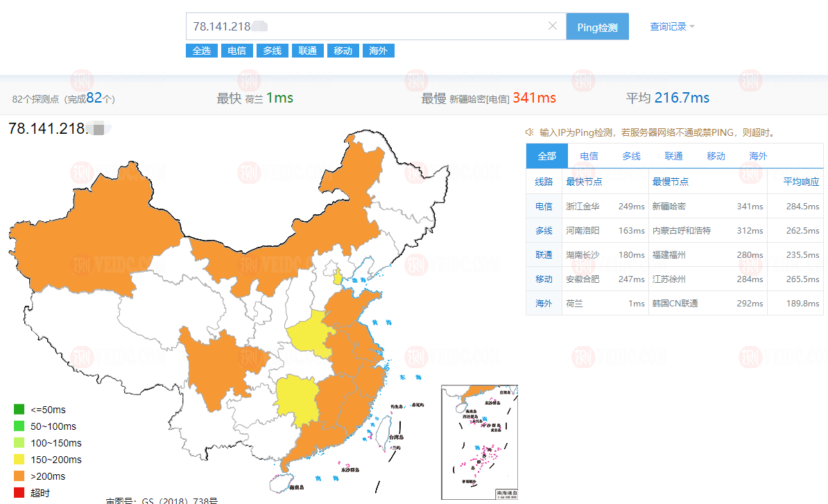828x504 pixels.
Task: Enable the 移动 line filter
Action: pos(343,50)
